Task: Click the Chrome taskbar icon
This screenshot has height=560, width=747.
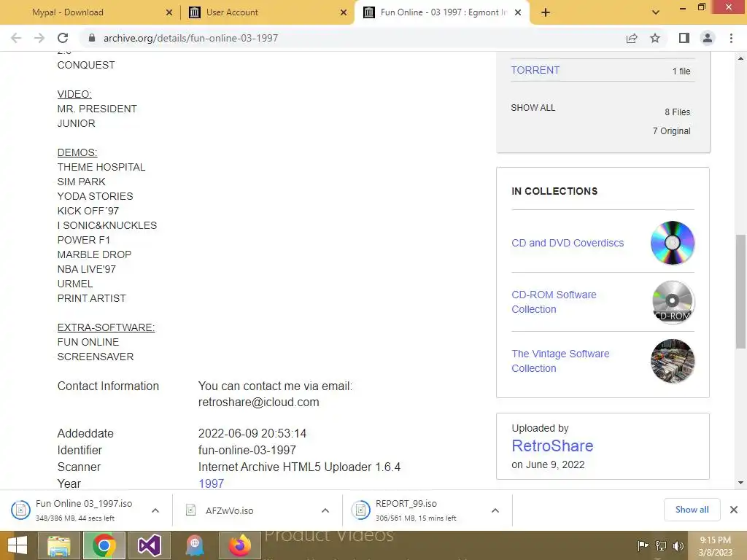Action: click(104, 545)
